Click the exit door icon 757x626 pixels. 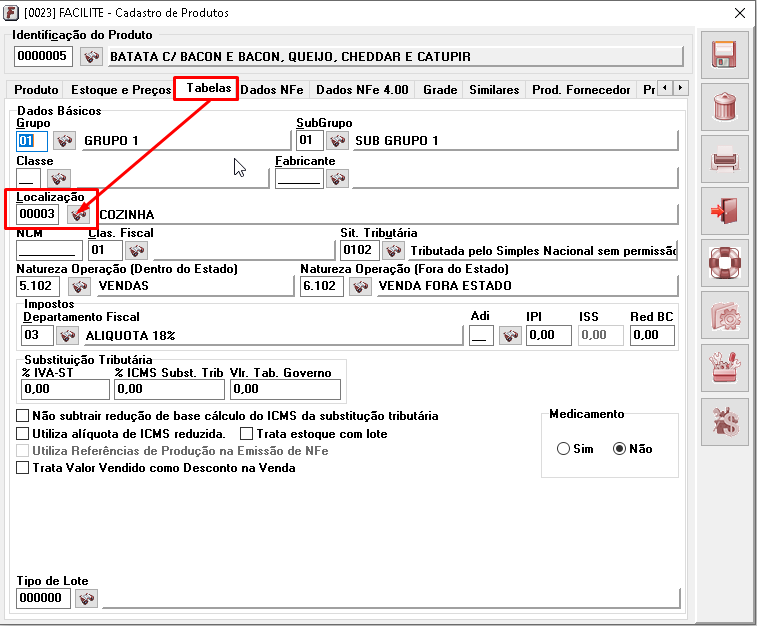pyautogui.click(x=724, y=211)
